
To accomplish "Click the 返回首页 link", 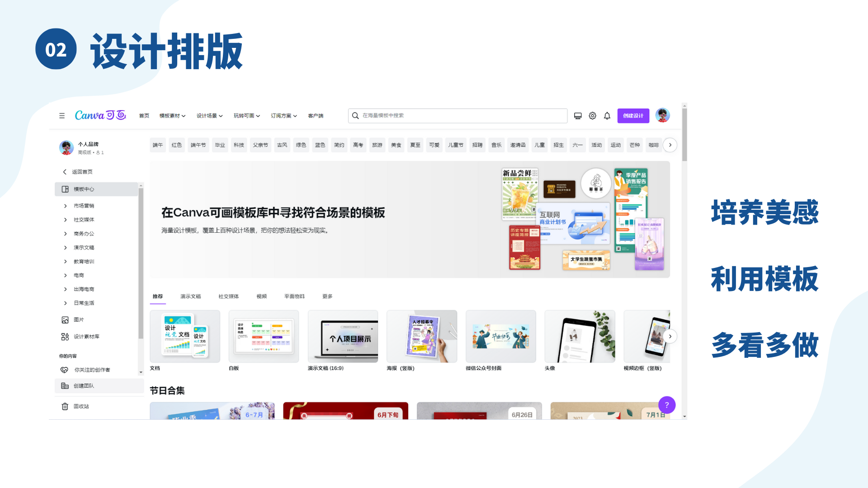I will point(82,172).
